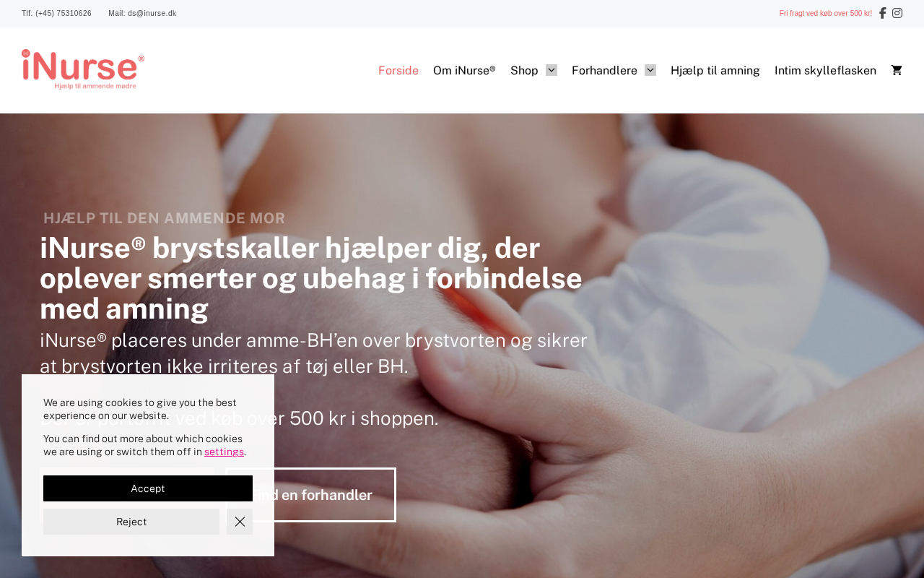Open the Om iNurse® menu item
This screenshot has height=578, width=924.
464,70
